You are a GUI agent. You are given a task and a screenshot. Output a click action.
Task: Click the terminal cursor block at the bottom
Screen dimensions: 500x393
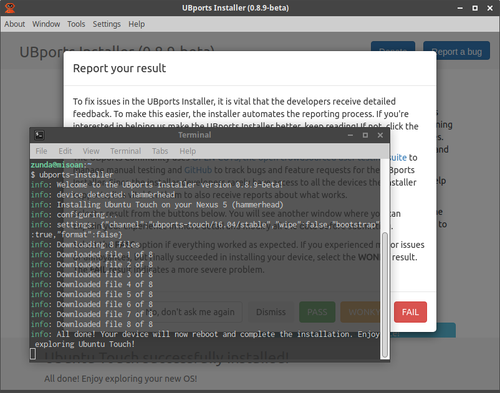click(x=33, y=354)
